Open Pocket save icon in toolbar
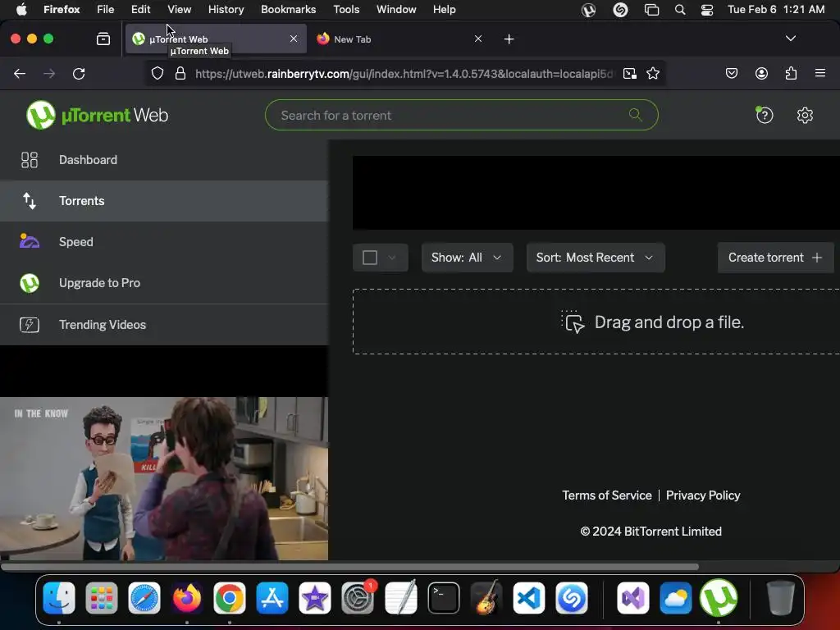 (731, 73)
